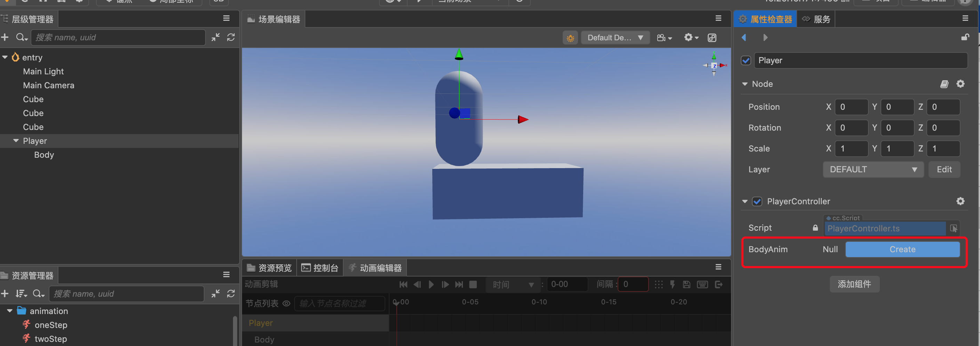Toggle the Player node active checkbox
980x346 pixels.
746,60
